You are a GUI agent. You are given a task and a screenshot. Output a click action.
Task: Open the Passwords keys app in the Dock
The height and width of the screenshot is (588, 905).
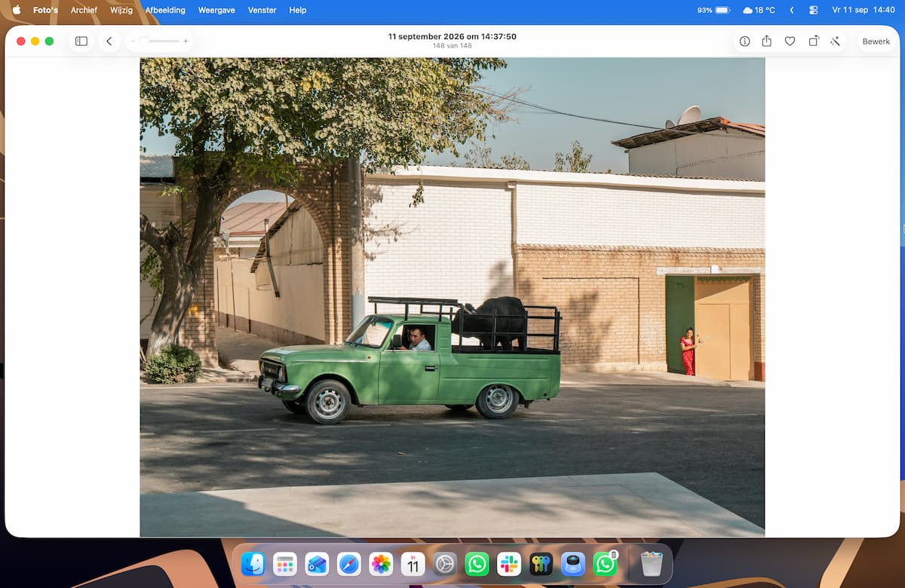pyautogui.click(x=541, y=564)
